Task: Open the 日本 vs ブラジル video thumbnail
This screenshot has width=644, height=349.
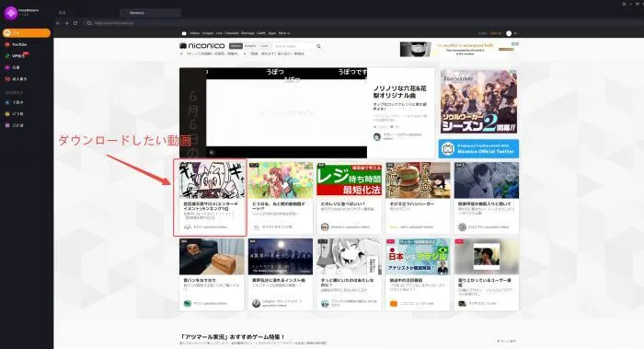Action: pyautogui.click(x=418, y=257)
